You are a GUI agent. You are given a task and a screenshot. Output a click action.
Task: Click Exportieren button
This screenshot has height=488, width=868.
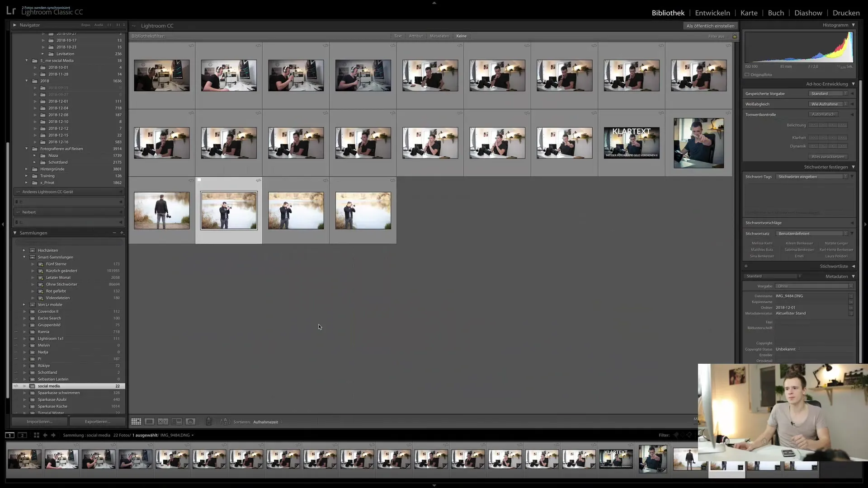(97, 422)
